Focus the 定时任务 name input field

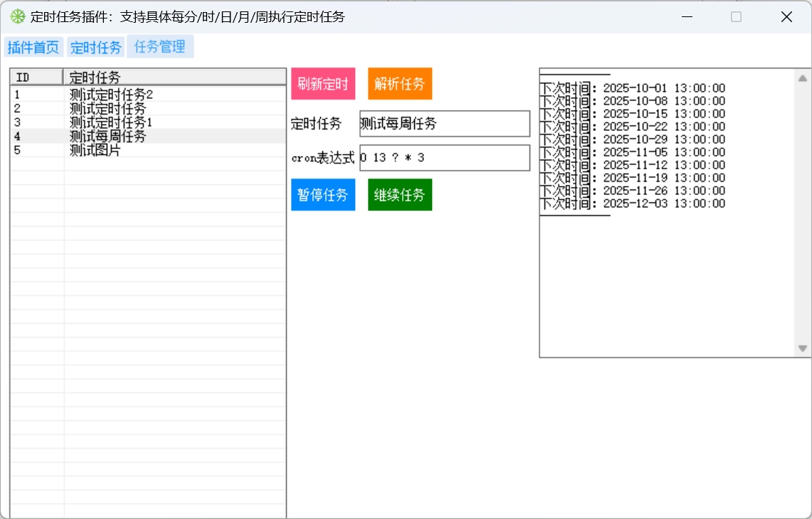444,124
